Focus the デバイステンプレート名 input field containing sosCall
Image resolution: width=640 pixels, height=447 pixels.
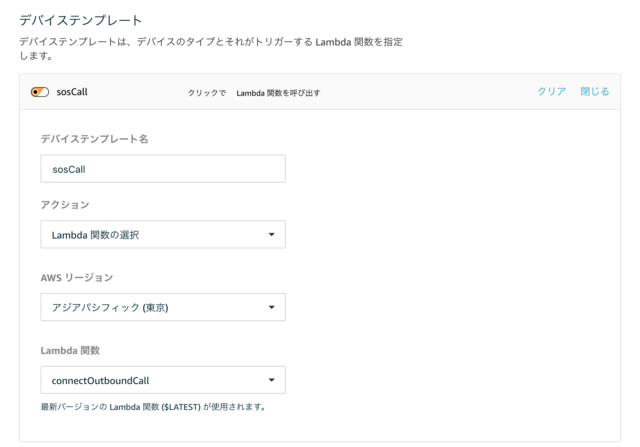pyautogui.click(x=163, y=169)
